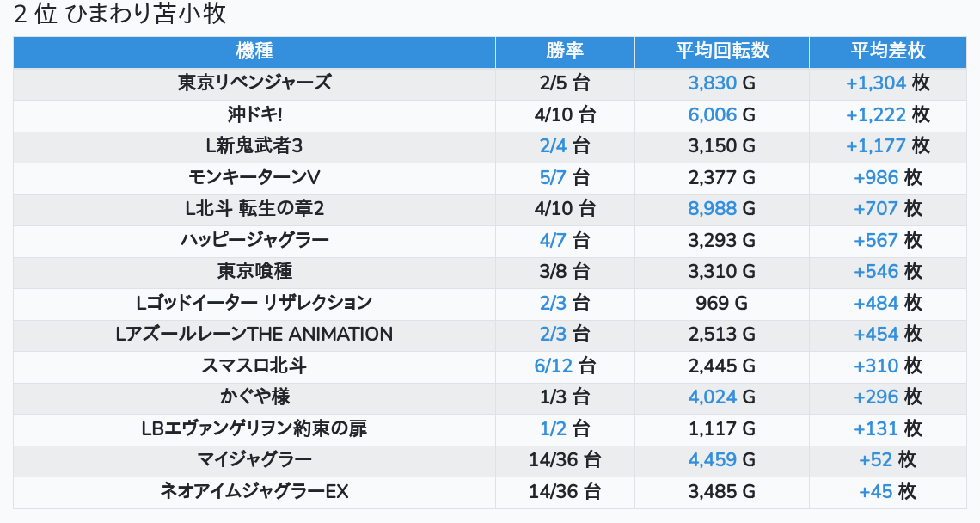Click the 平均差枚 column header
This screenshot has height=523, width=980.
tap(888, 51)
